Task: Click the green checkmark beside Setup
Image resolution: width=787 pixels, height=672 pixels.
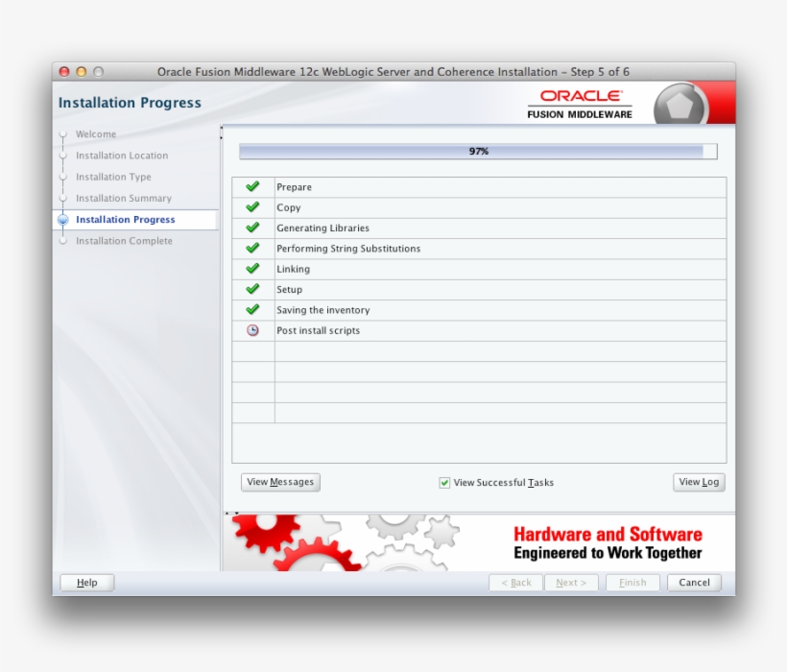Action: pyautogui.click(x=252, y=289)
